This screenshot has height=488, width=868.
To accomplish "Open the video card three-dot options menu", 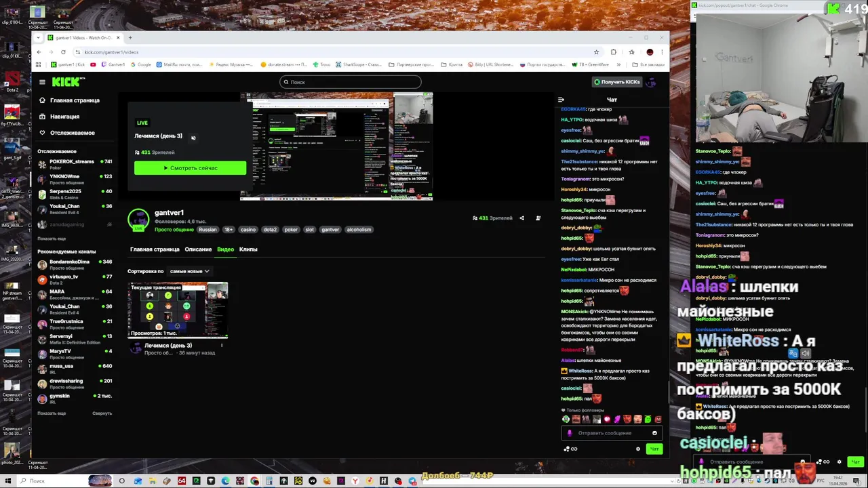I will pos(221,346).
